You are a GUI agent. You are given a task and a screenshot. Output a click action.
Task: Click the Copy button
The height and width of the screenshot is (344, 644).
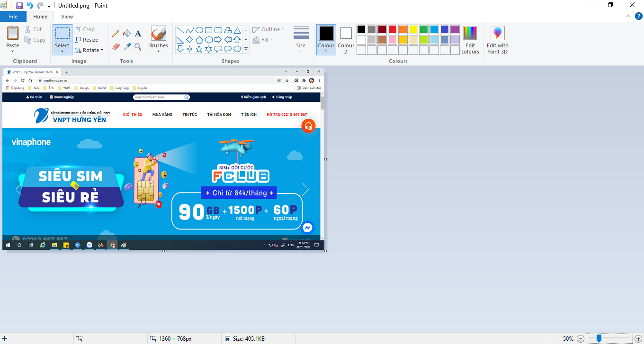35,40
